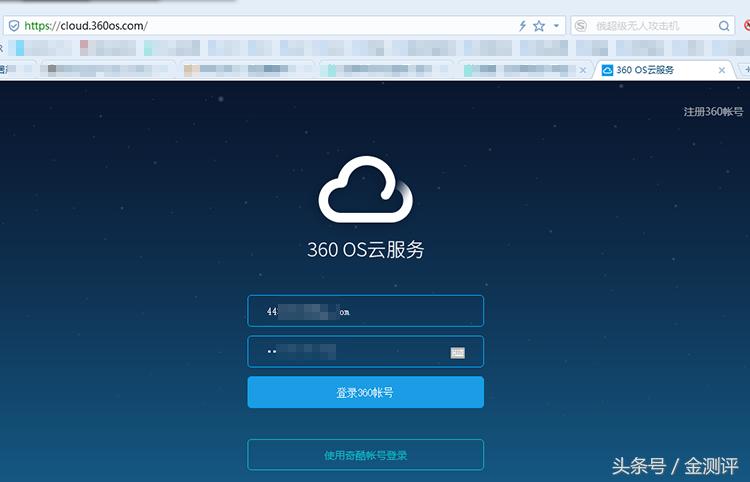The width and height of the screenshot is (750, 482).
Task: Click the 使用奇酷帐号登录 button
Action: 365,455
